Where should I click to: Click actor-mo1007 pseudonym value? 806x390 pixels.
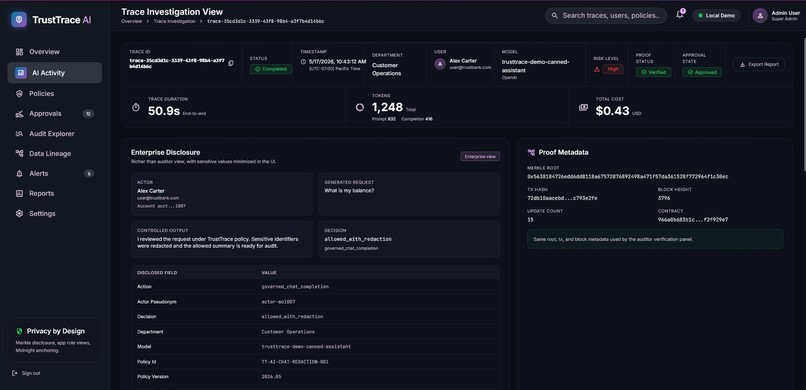pos(279,302)
